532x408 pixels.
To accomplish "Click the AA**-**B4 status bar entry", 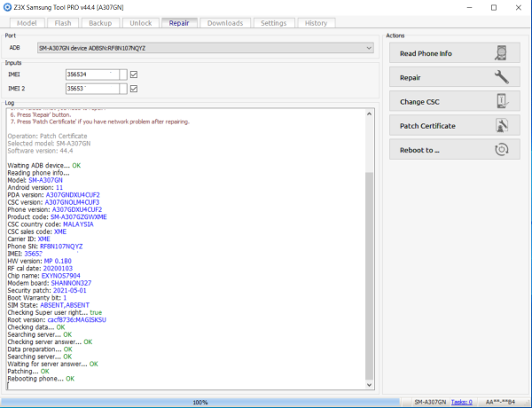I will [x=500, y=402].
